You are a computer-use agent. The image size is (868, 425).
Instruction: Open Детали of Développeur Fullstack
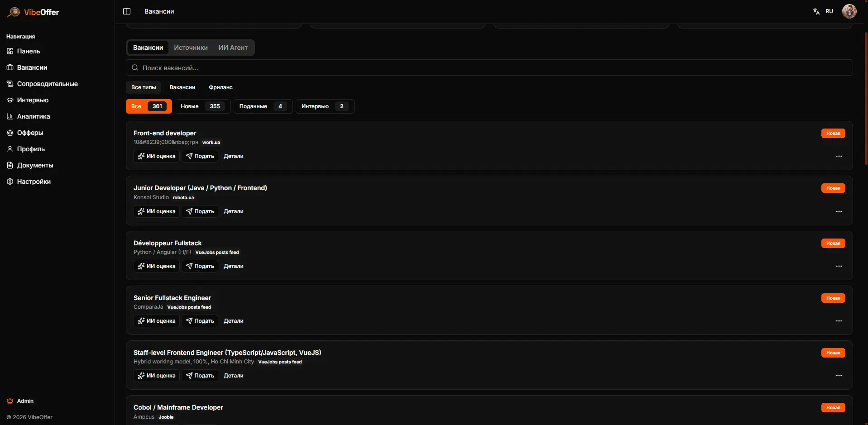(234, 266)
